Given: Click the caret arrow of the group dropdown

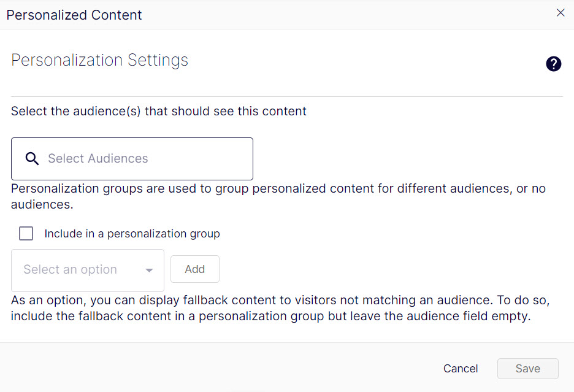Looking at the screenshot, I should click(x=149, y=271).
